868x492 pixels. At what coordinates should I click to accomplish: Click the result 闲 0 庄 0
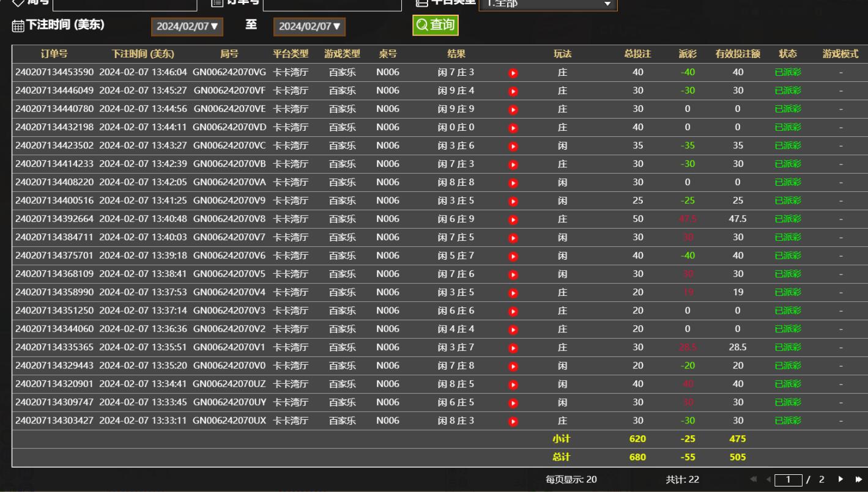point(456,127)
